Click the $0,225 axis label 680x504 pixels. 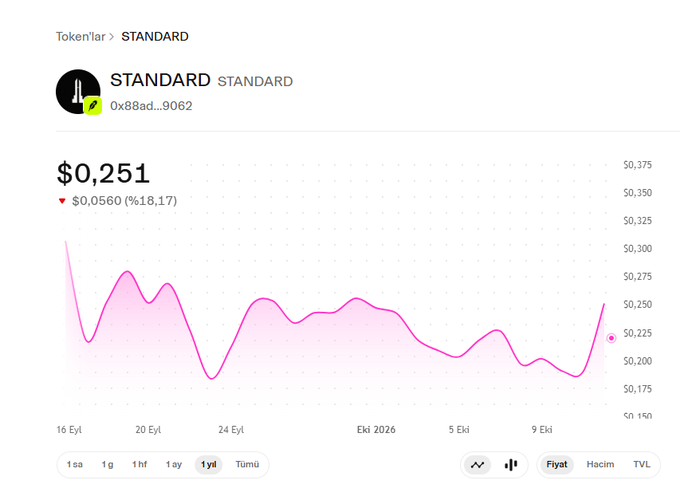638,333
